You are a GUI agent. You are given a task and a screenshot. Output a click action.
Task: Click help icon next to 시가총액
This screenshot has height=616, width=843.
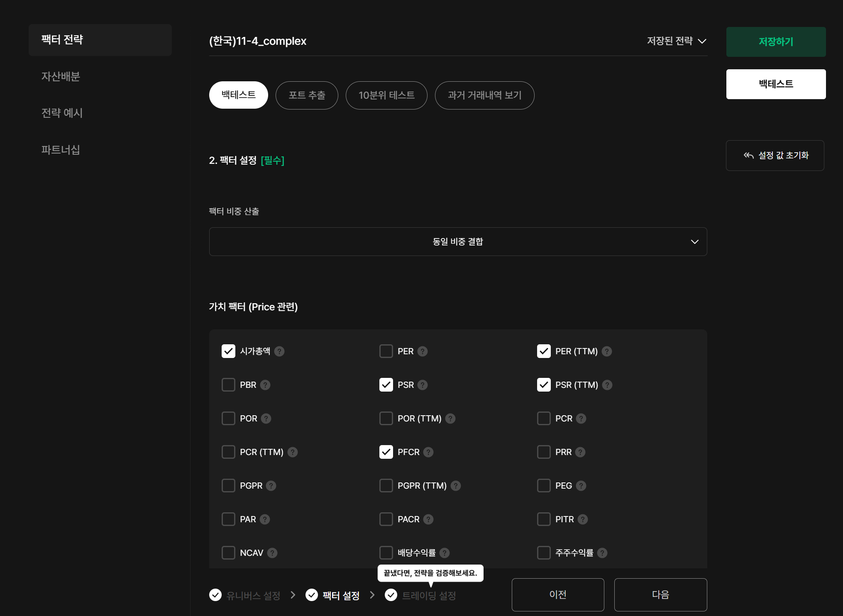(x=279, y=351)
